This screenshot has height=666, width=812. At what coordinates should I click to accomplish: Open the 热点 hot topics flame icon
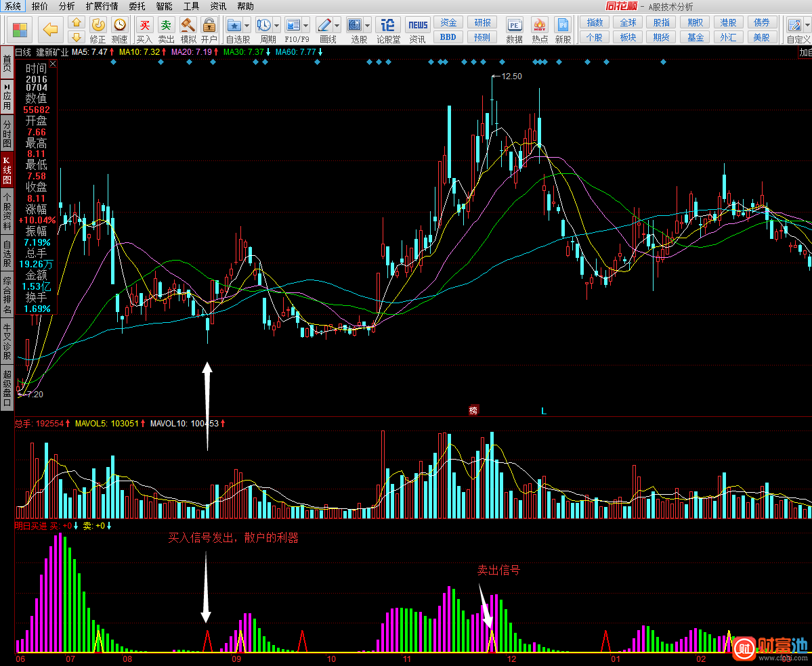[x=540, y=30]
